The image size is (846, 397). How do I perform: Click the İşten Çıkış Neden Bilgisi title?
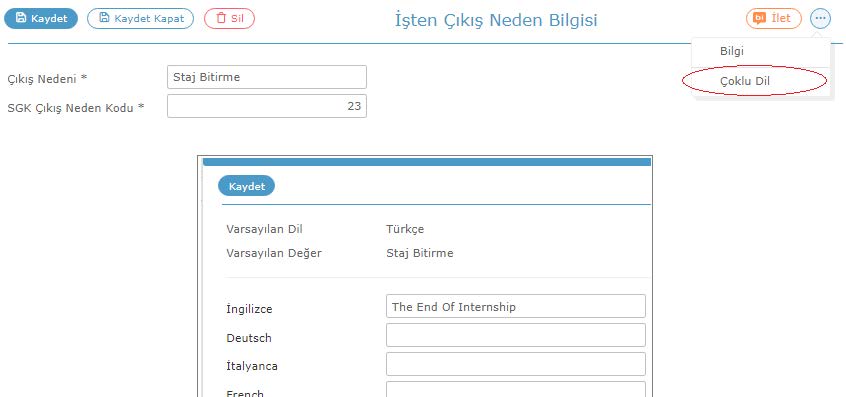(x=496, y=20)
